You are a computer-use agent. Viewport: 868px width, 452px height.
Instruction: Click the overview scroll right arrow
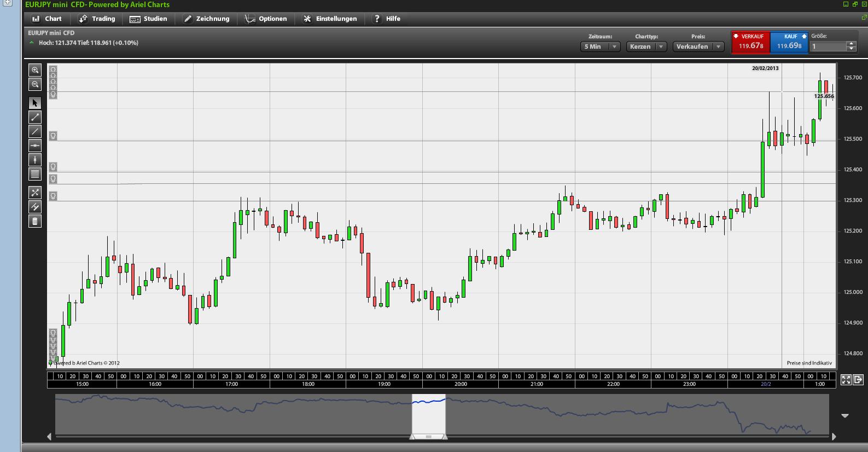(834, 437)
